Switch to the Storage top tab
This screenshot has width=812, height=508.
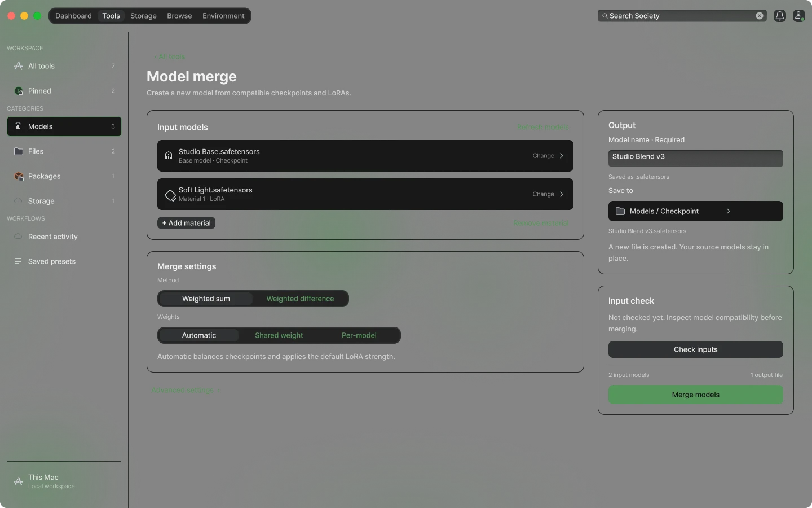click(143, 16)
